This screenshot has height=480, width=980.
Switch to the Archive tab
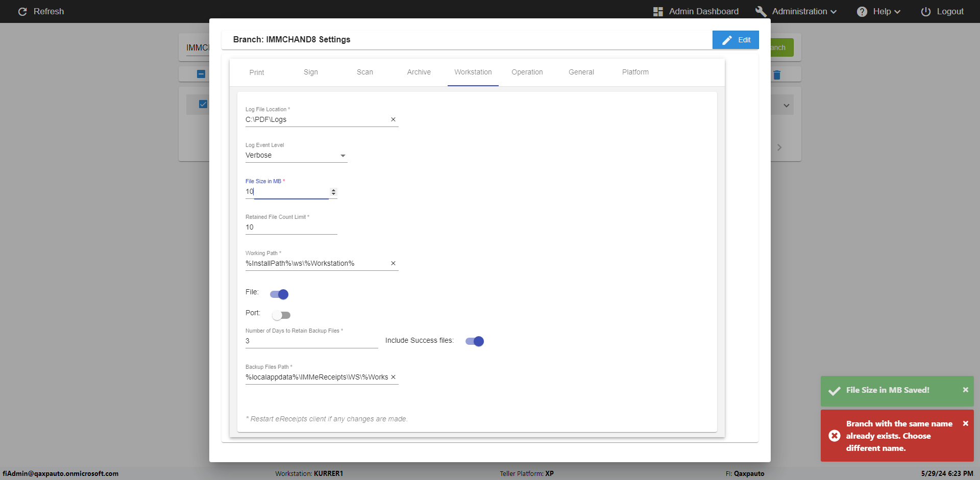tap(419, 72)
